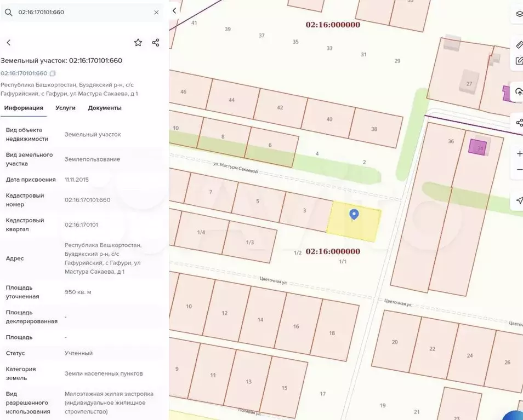Select parcel 11 on the map
Screen dimensions: 523x420
pyautogui.click(x=212, y=375)
